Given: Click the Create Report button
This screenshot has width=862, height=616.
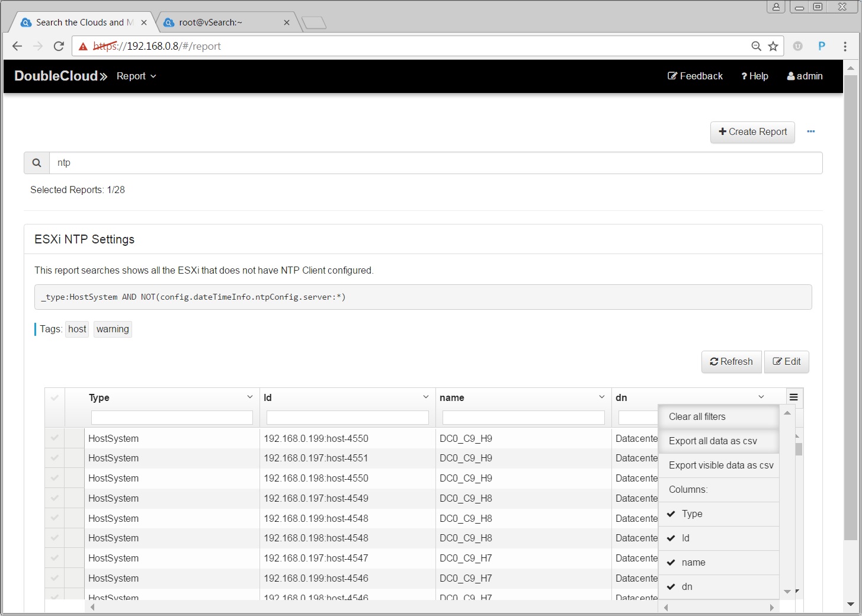Looking at the screenshot, I should coord(752,132).
